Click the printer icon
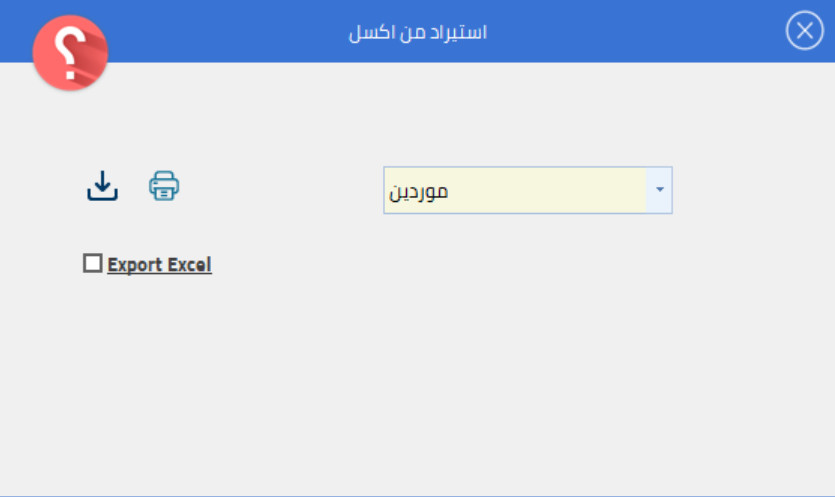 [x=164, y=186]
